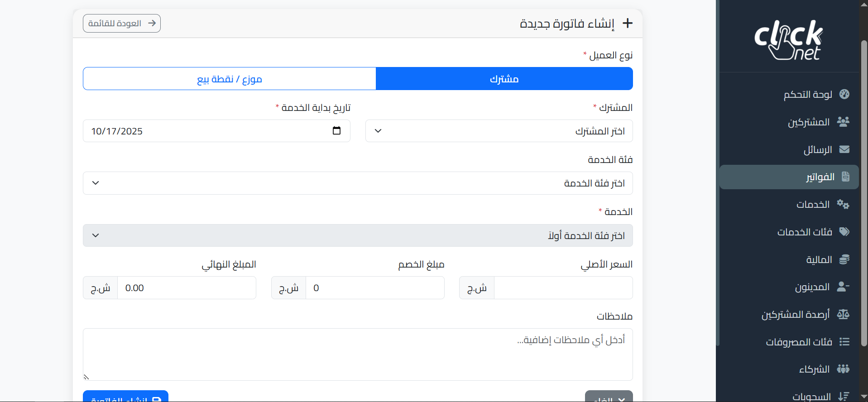The width and height of the screenshot is (868, 402).
Task: Select the مشترك customer type option
Action: tap(504, 79)
